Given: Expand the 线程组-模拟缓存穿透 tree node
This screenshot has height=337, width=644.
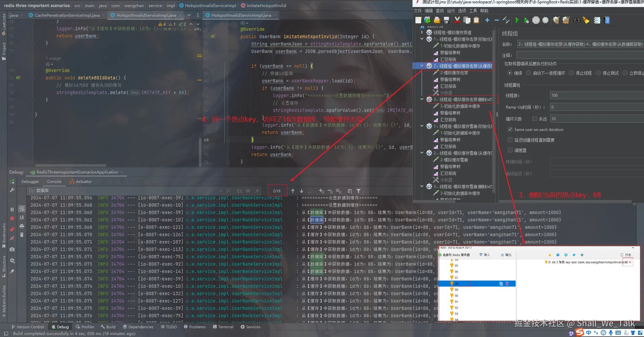Looking at the screenshot, I should tap(422, 32).
